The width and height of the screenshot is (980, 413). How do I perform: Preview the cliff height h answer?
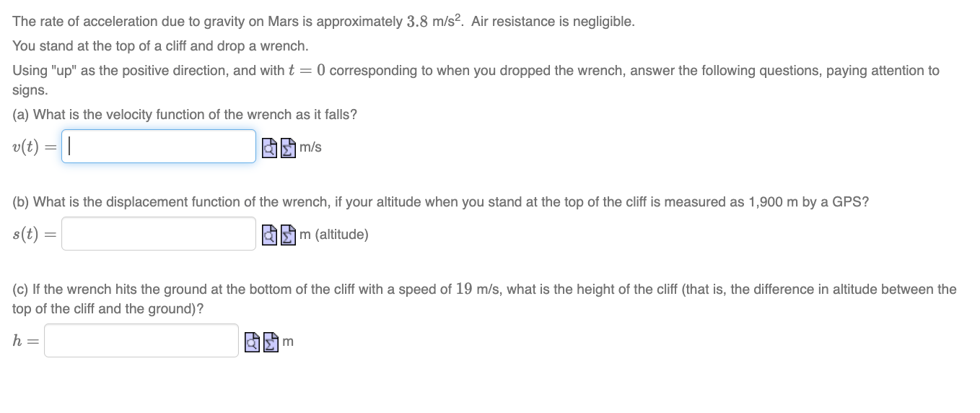[253, 341]
